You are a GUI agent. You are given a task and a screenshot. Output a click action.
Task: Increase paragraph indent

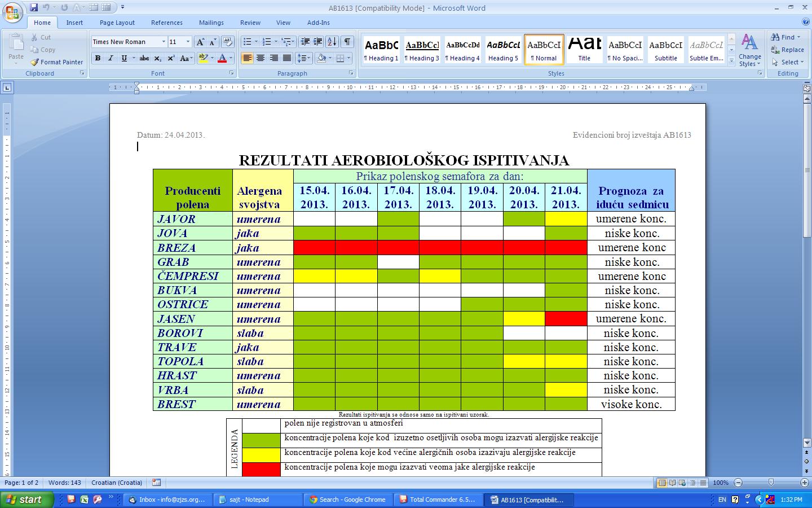318,42
